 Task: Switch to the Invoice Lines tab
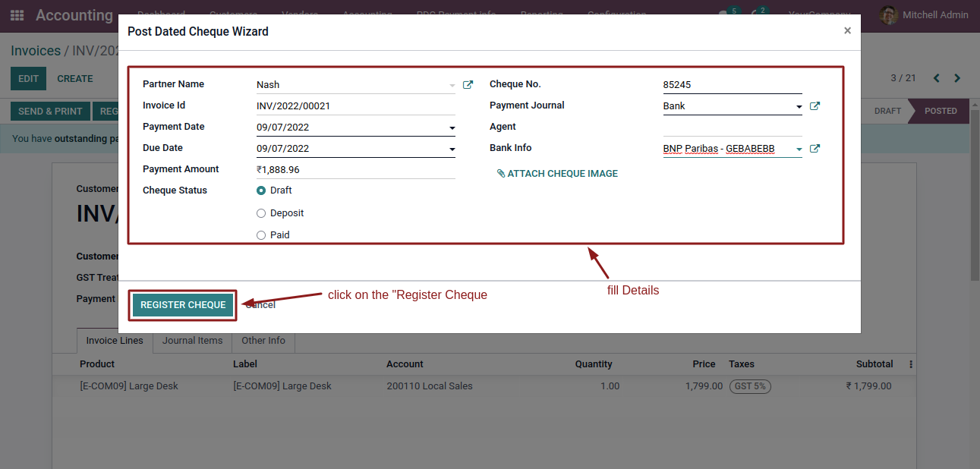pos(115,341)
